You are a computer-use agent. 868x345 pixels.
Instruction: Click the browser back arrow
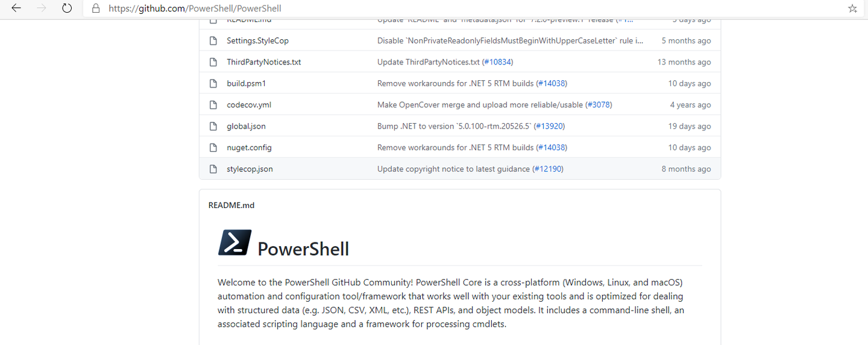pyautogui.click(x=16, y=8)
